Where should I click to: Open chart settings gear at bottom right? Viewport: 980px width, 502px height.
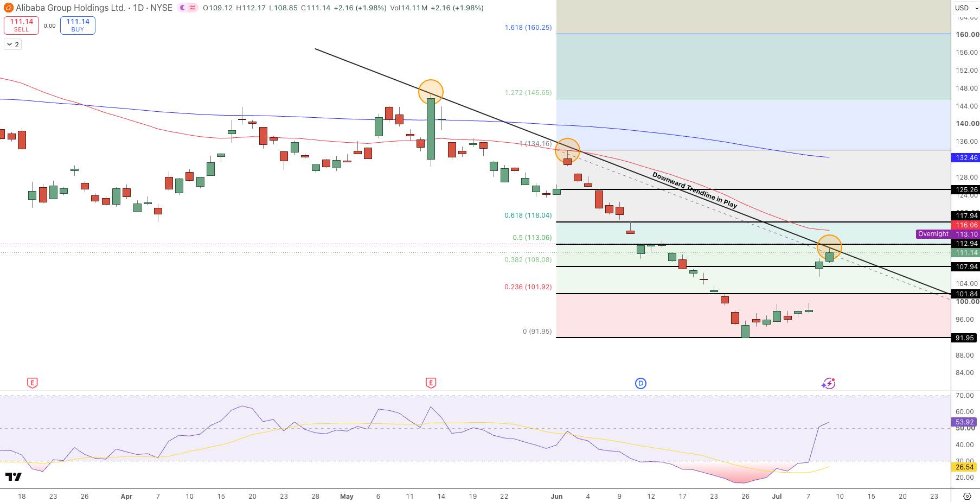[967, 496]
